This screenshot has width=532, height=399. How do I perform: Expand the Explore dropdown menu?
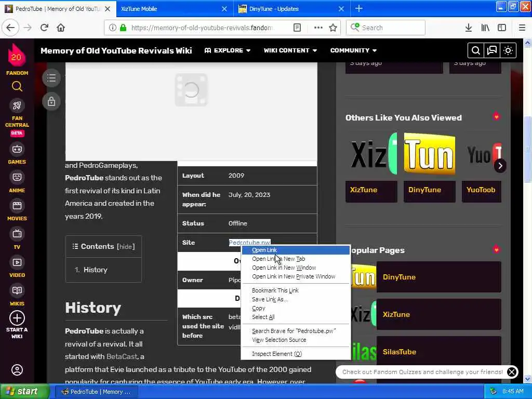pyautogui.click(x=228, y=50)
